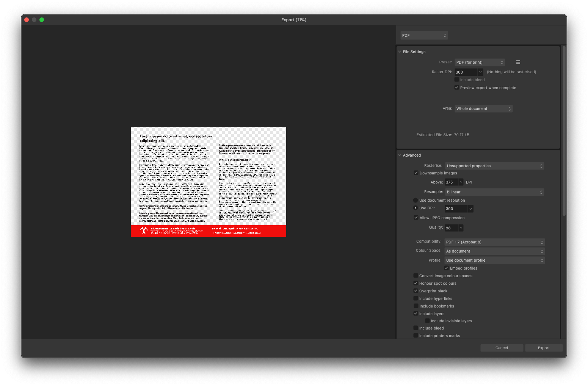
Task: Toggle Allow JPEG compression checkbox
Action: coord(416,218)
